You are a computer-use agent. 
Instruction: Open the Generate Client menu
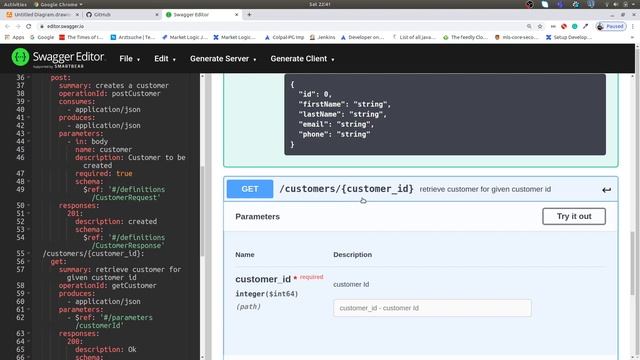tap(302, 59)
